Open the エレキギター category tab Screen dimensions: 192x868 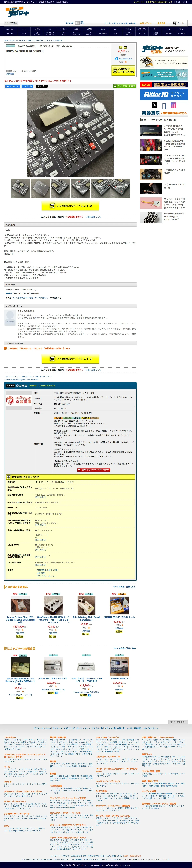coord(10,29)
